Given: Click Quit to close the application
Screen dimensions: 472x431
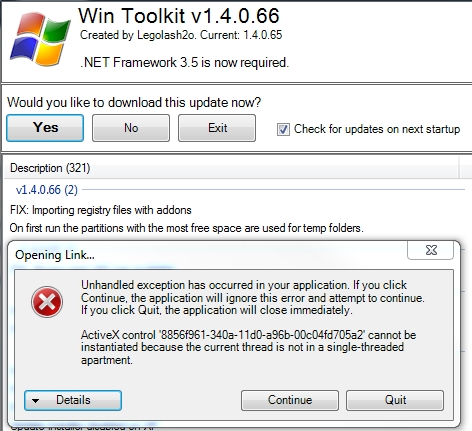Looking at the screenshot, I should click(395, 400).
